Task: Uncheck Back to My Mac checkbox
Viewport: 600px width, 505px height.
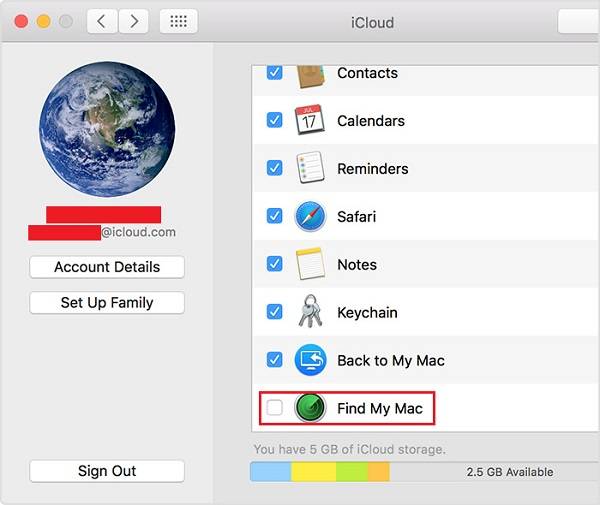Action: 274,360
